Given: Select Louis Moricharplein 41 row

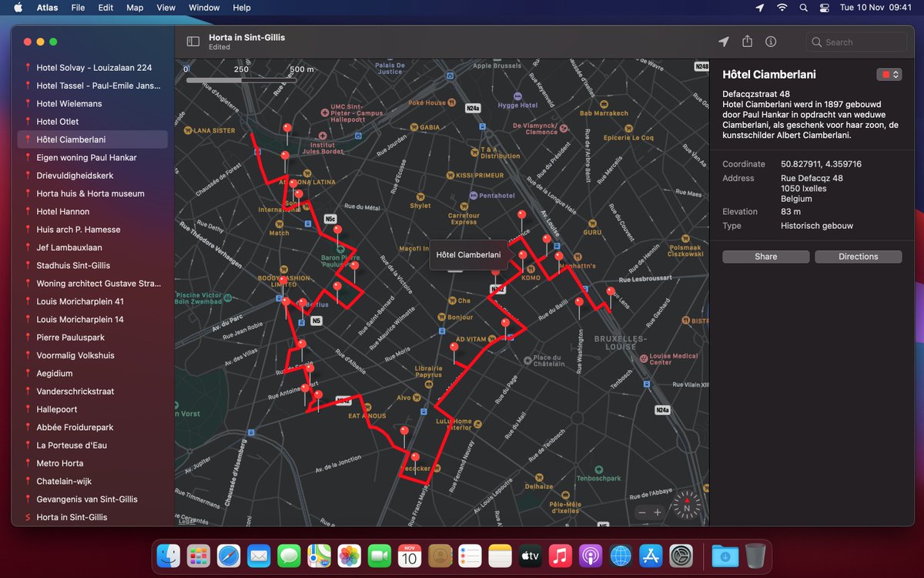Looking at the screenshot, I should tap(92, 301).
